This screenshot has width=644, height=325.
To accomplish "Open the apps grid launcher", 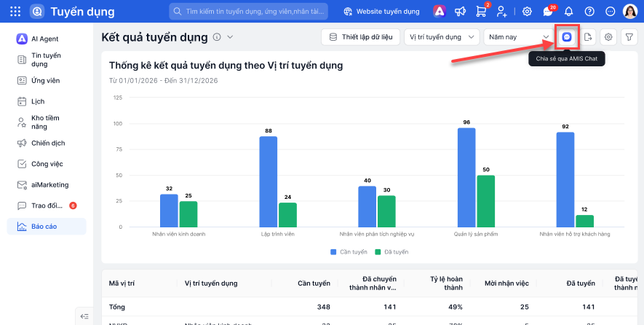I will click(15, 12).
